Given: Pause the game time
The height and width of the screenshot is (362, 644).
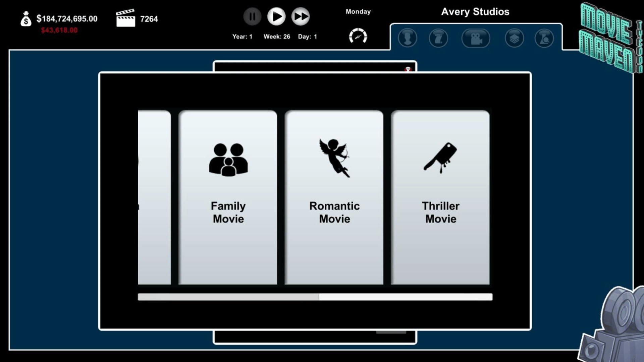Looking at the screenshot, I should tap(252, 16).
